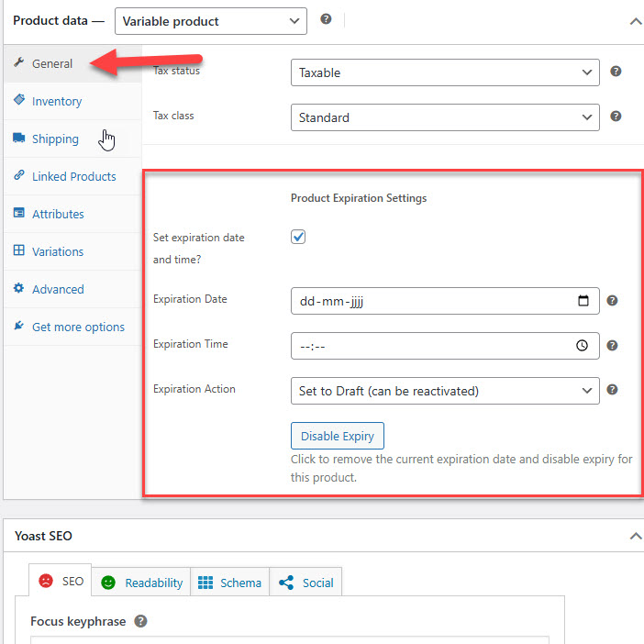Click the blue grid Schema icon
The image size is (644, 644).
pyautogui.click(x=205, y=583)
